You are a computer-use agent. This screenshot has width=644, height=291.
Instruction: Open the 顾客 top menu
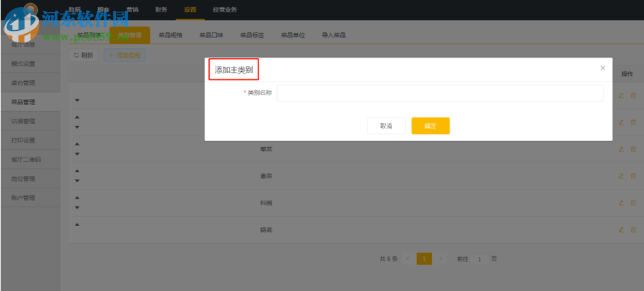coord(103,10)
